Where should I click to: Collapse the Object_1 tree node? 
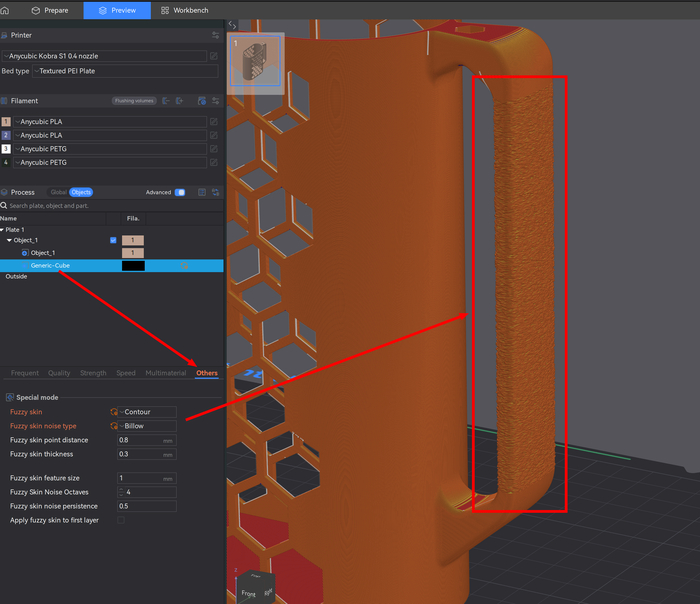[9, 240]
